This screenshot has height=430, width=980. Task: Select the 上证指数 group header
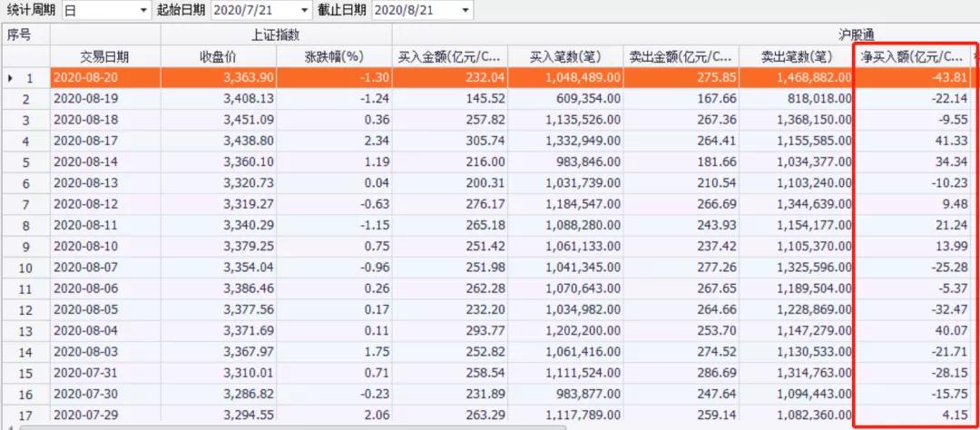coord(276,35)
